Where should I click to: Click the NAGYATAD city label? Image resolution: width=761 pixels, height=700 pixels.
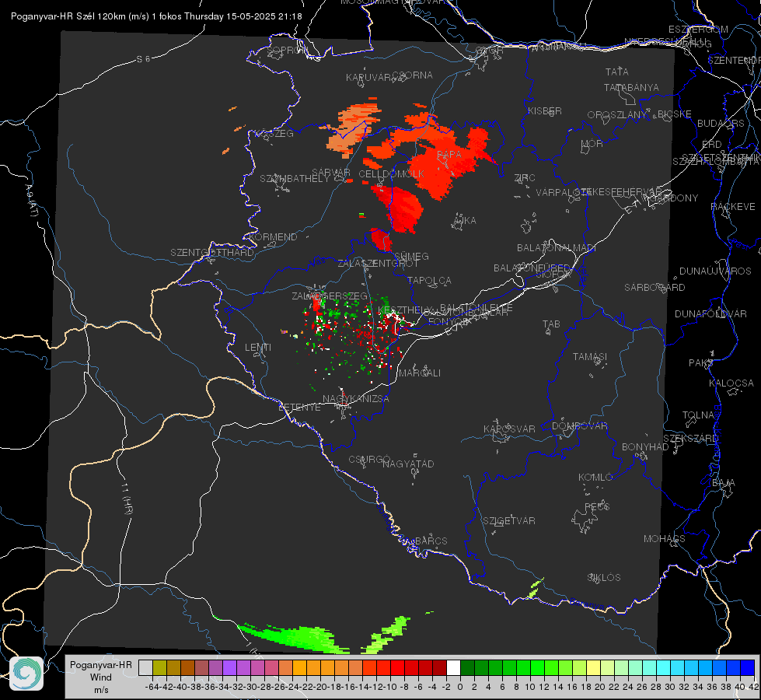coord(408,464)
